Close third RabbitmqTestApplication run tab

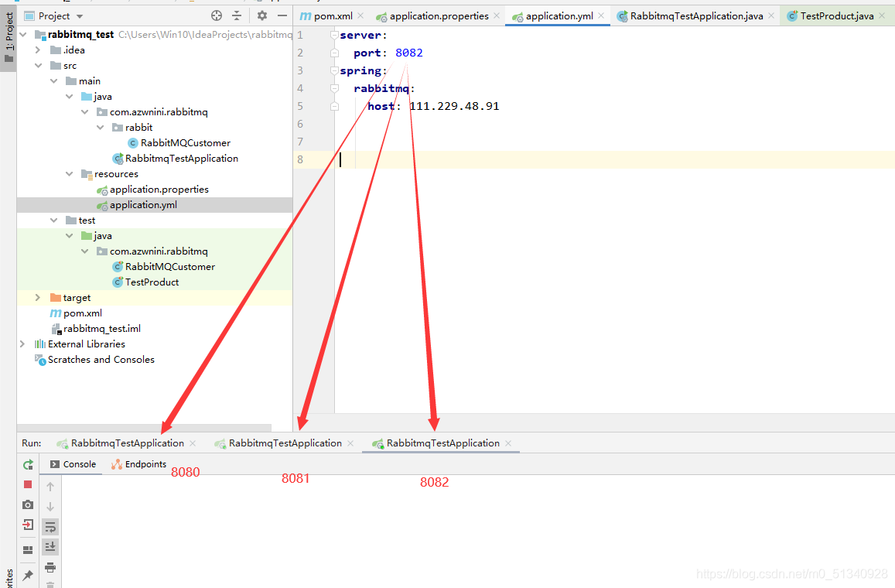click(x=508, y=443)
